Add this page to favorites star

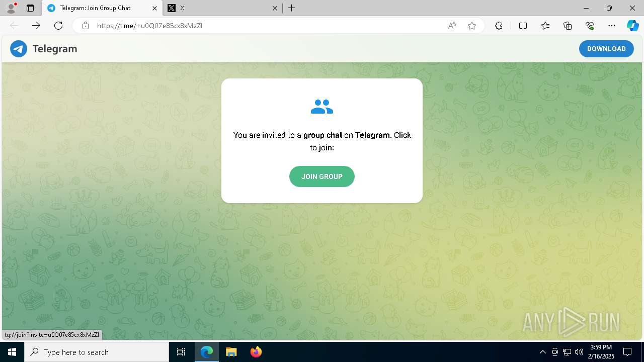coord(472,26)
